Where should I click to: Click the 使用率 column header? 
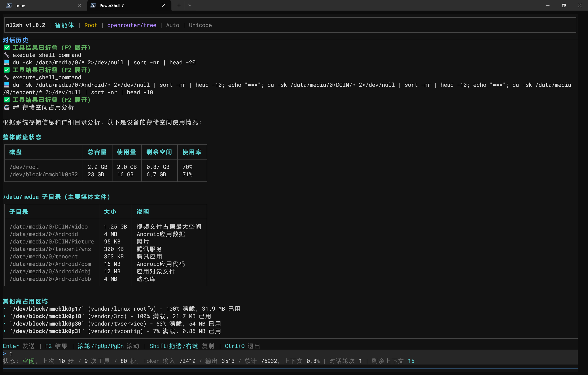coord(192,152)
